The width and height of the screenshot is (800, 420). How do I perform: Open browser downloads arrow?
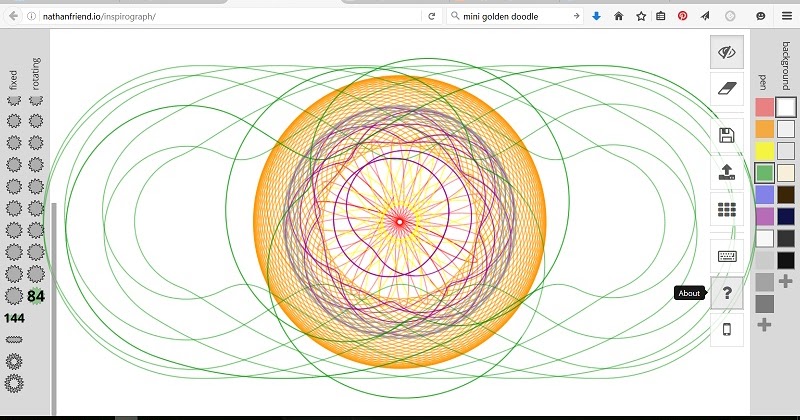(x=596, y=16)
